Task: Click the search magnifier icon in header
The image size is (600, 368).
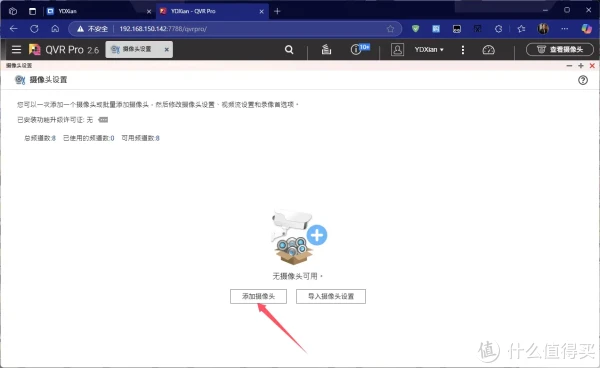Action: click(x=289, y=50)
